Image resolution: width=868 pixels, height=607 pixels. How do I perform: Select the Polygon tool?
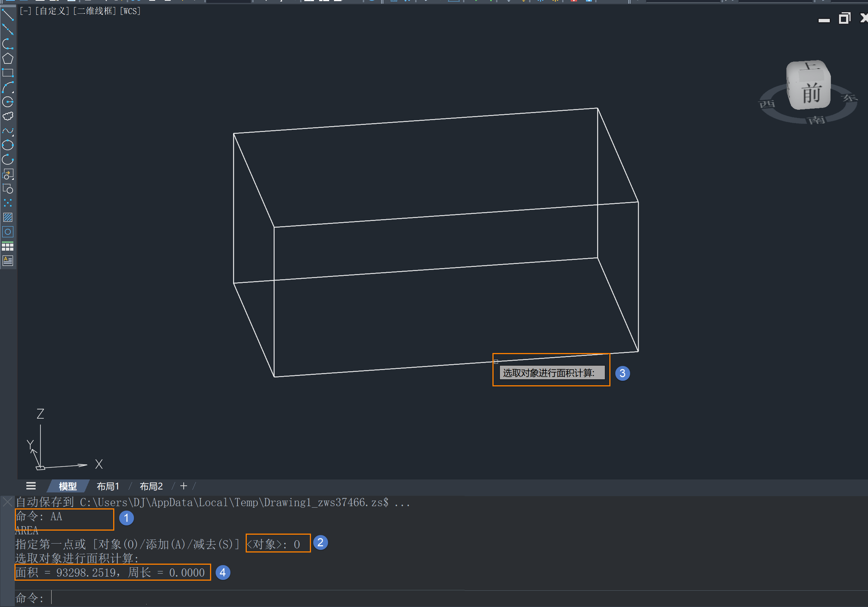click(x=7, y=59)
